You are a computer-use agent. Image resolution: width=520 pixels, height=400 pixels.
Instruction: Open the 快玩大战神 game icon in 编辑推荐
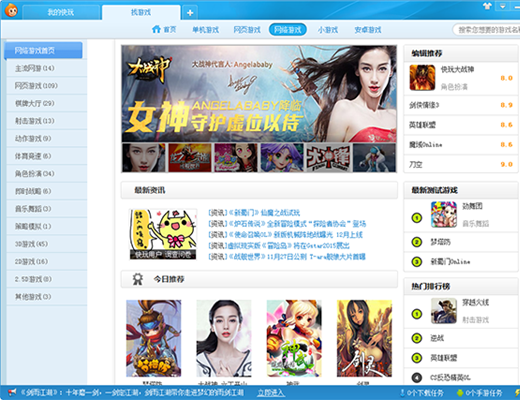(422, 78)
